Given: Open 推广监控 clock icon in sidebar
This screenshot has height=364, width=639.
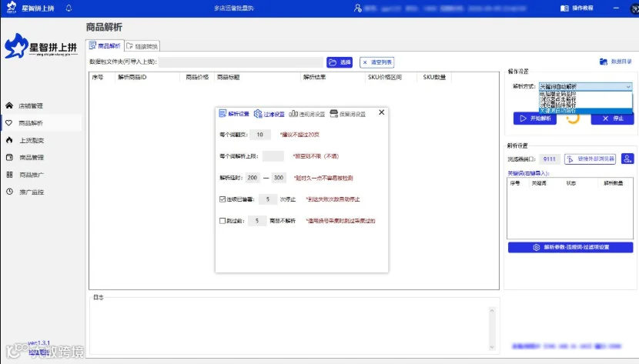Looking at the screenshot, I should 9,192.
